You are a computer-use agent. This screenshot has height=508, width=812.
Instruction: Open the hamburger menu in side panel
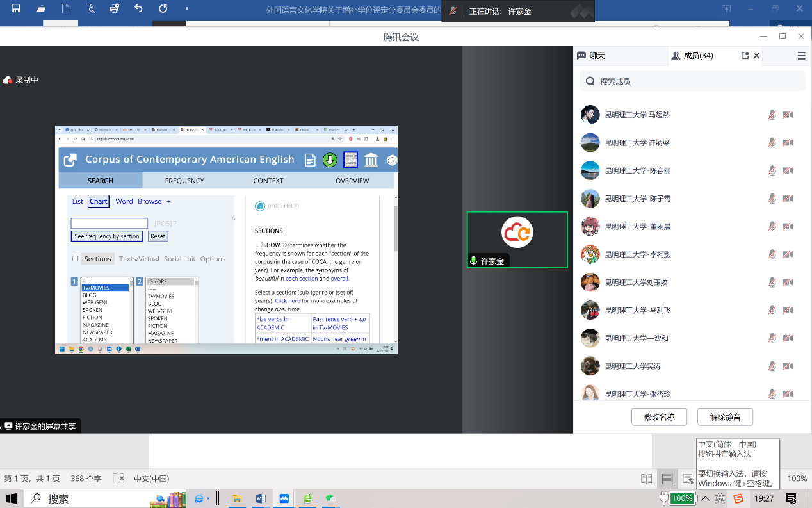click(x=801, y=56)
